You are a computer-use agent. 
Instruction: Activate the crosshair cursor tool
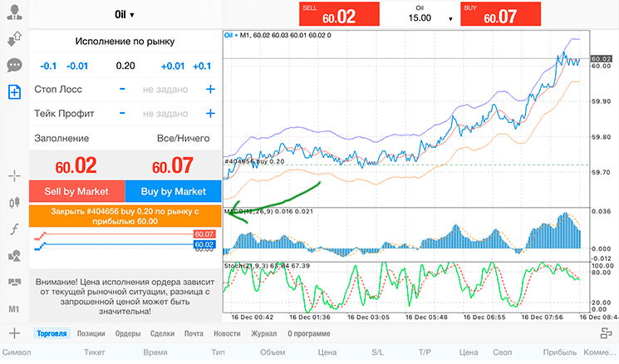click(15, 176)
